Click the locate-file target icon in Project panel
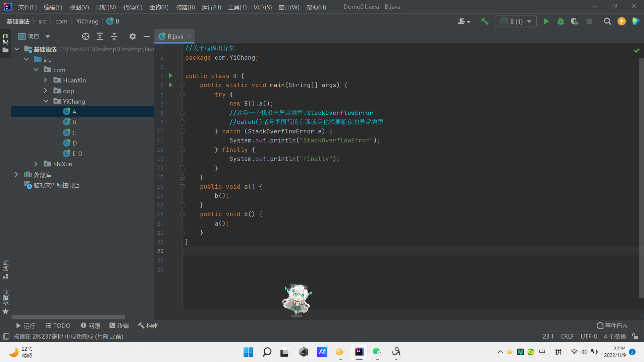Viewport: 644px width, 362px height. 86,37
